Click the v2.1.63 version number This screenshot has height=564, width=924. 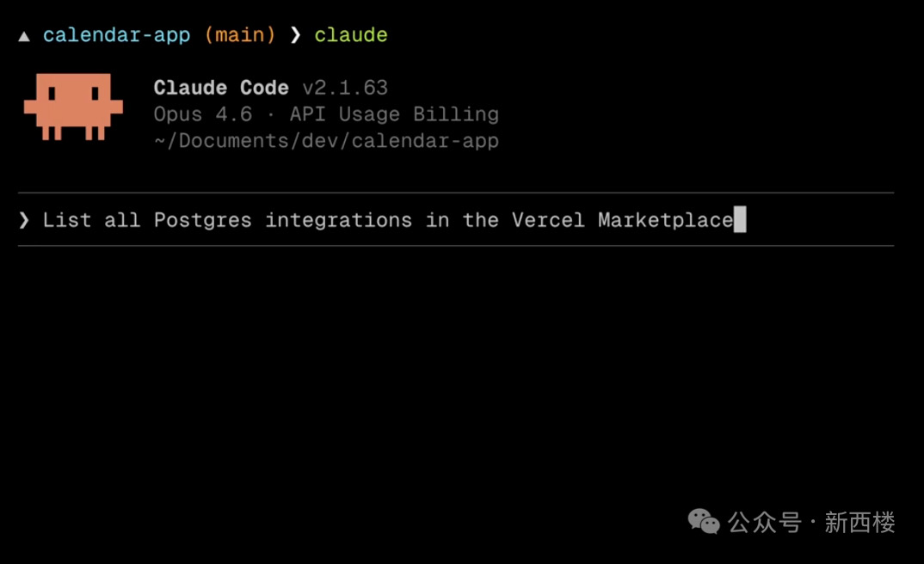[345, 88]
